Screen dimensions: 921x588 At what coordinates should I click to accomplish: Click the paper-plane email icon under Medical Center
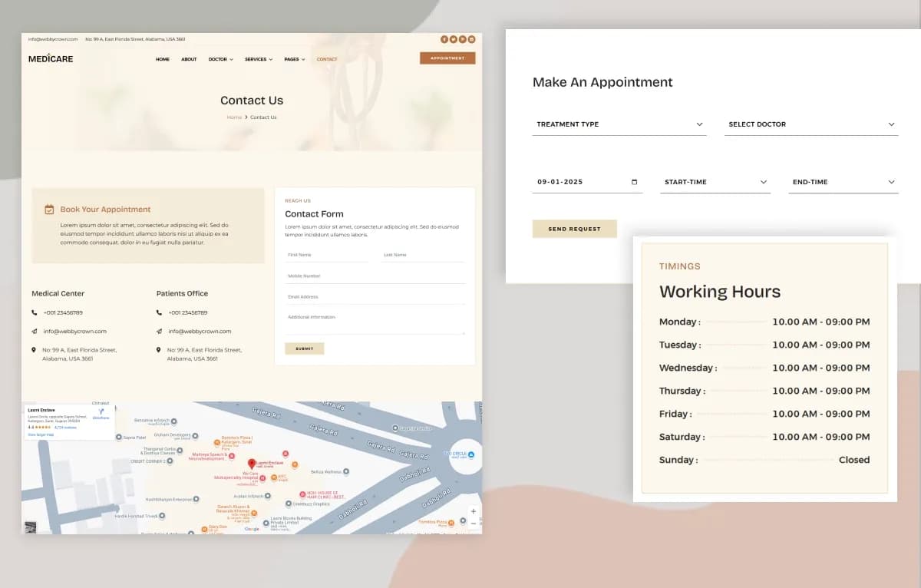[x=34, y=332]
